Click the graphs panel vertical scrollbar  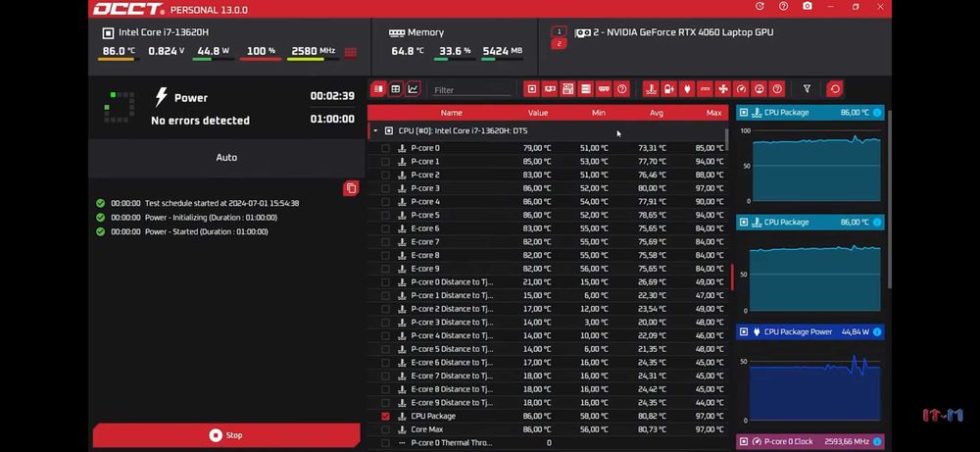[x=889, y=200]
